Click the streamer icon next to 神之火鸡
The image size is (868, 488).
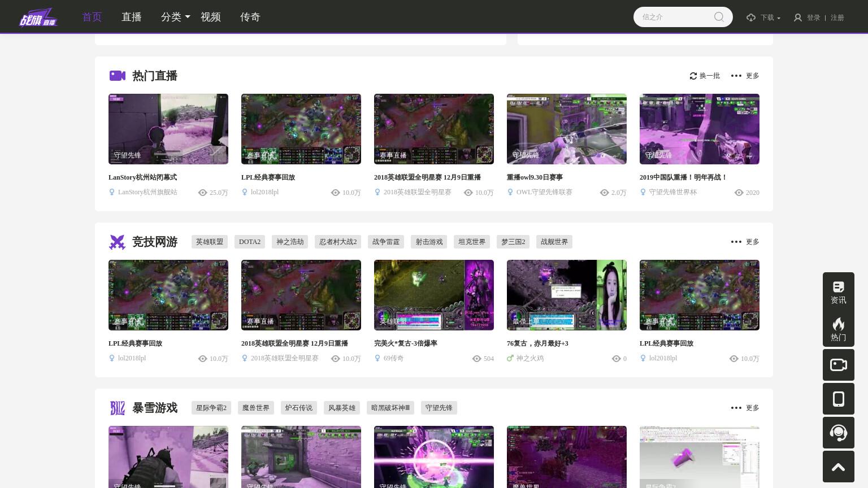coord(510,358)
